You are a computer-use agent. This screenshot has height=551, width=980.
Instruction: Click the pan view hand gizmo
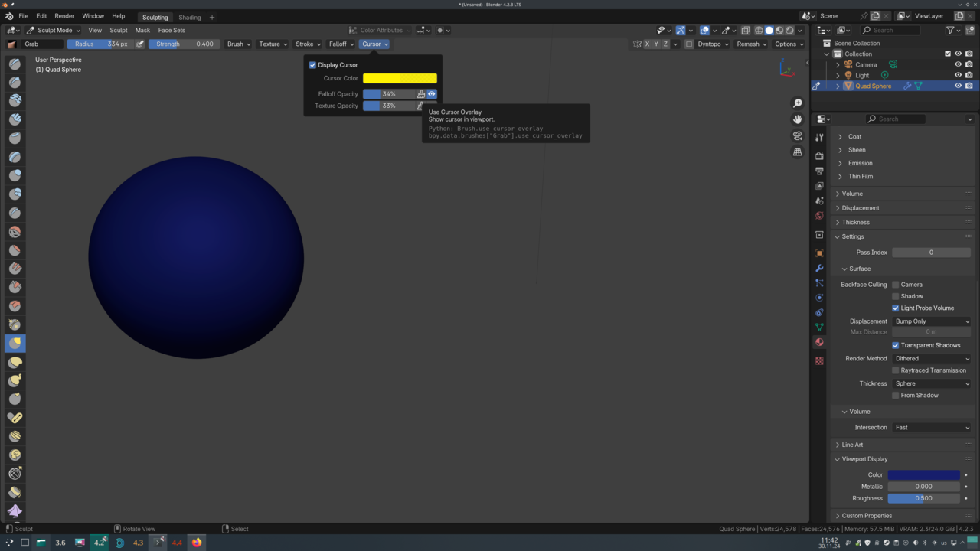point(797,119)
